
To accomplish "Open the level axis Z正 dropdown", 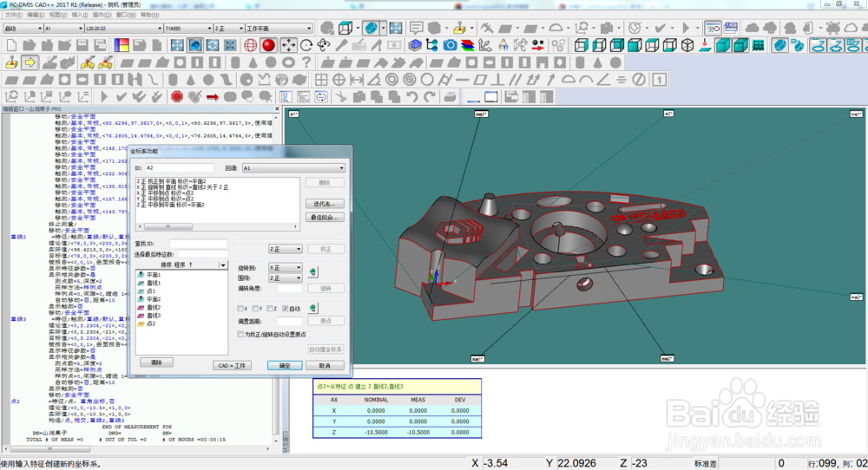I will pos(285,249).
